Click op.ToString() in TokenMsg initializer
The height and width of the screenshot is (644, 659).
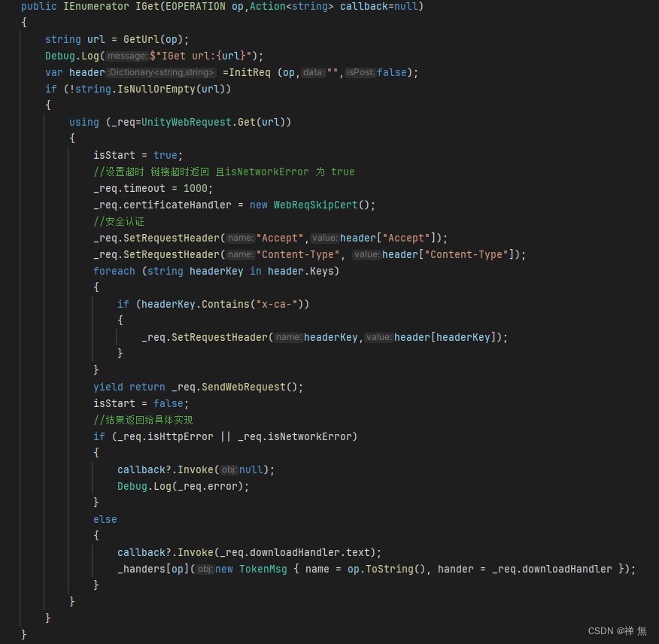386,570
